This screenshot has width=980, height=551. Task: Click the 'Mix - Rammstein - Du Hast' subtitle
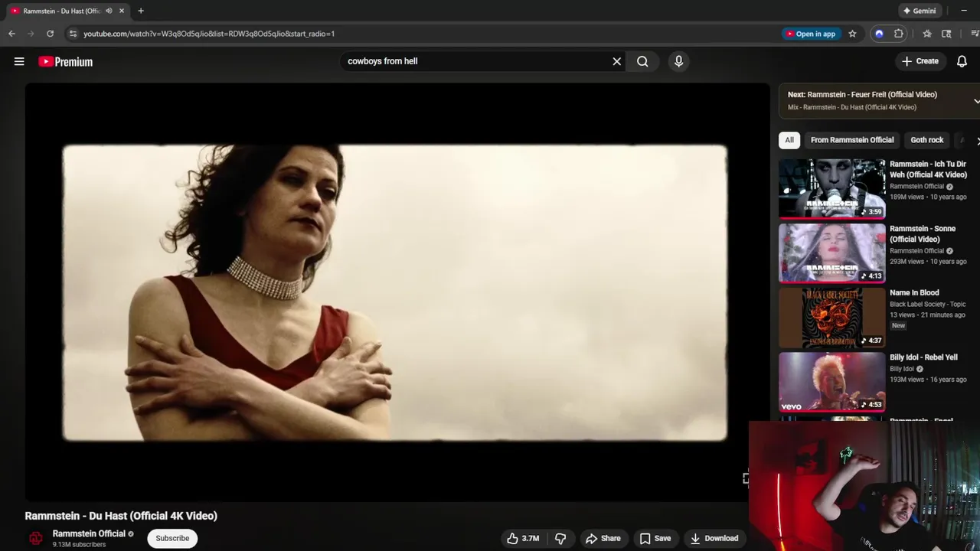point(852,107)
